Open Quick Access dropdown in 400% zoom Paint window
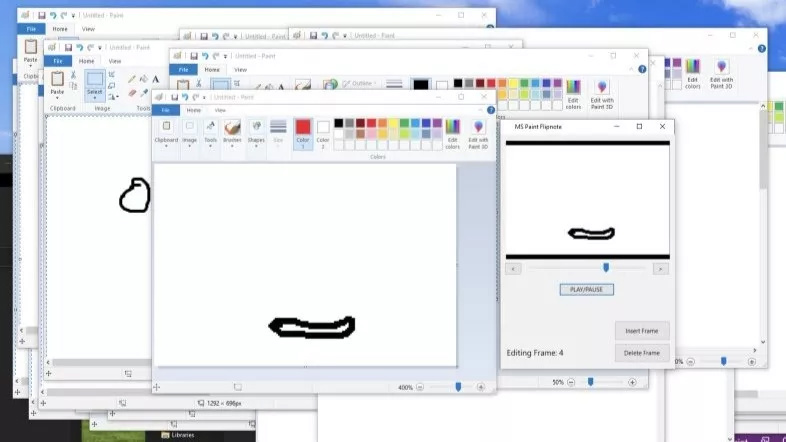This screenshot has width=786, height=442. (x=204, y=97)
